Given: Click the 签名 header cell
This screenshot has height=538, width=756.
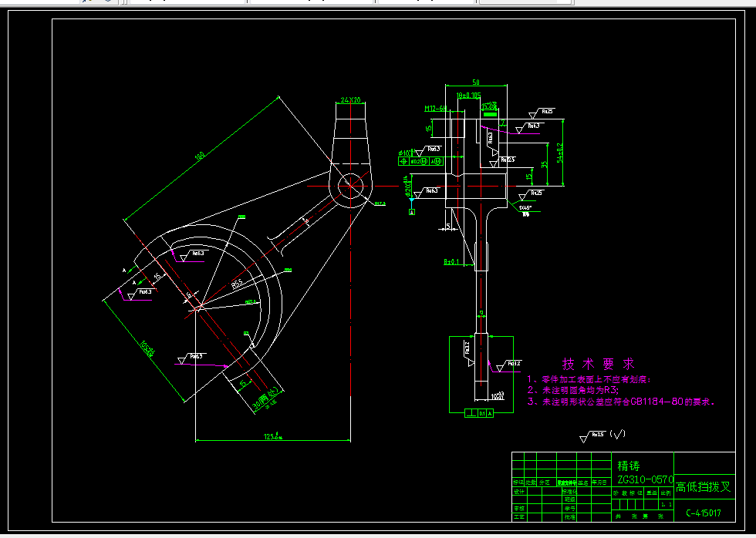Looking at the screenshot, I should [585, 483].
